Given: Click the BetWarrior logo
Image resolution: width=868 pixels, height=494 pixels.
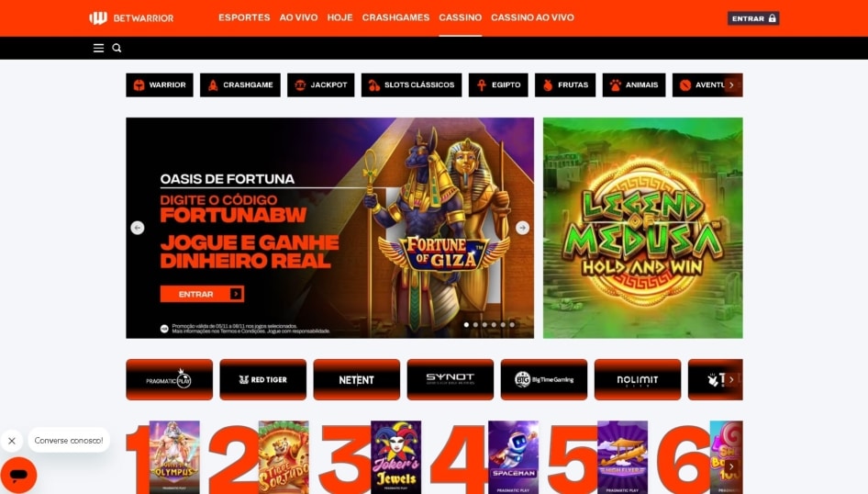Looking at the screenshot, I should click(132, 18).
